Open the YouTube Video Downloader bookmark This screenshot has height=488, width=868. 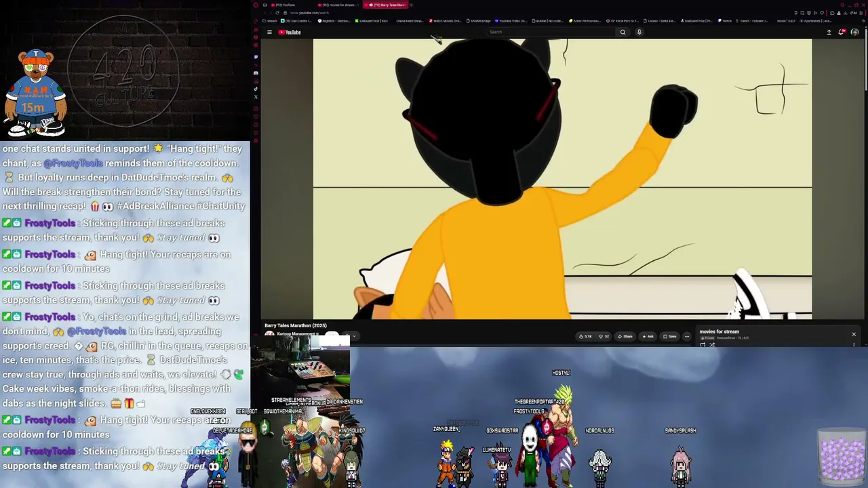coord(512,21)
